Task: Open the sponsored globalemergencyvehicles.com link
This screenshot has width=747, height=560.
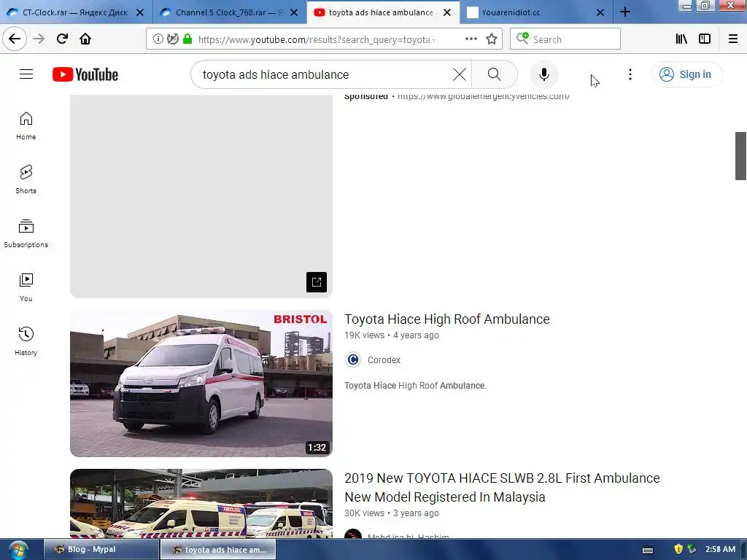Action: [x=484, y=97]
